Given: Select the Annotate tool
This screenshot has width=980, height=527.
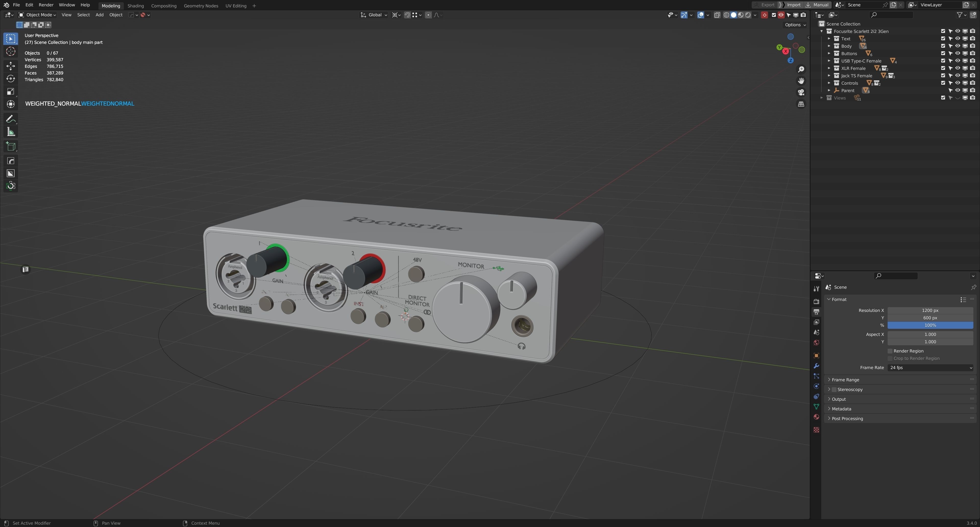Looking at the screenshot, I should point(11,119).
